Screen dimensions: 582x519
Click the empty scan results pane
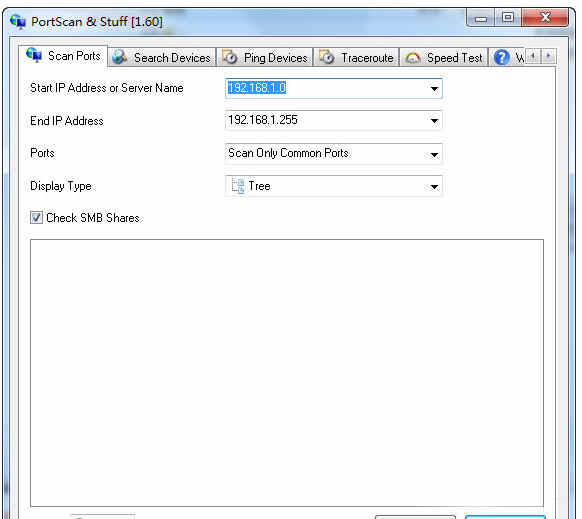(x=287, y=373)
